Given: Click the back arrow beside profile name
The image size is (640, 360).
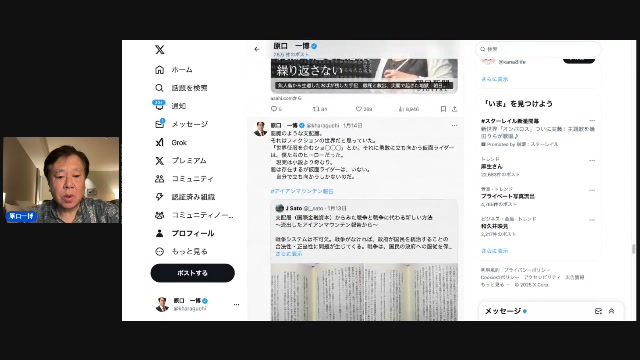Looking at the screenshot, I should tap(257, 49).
